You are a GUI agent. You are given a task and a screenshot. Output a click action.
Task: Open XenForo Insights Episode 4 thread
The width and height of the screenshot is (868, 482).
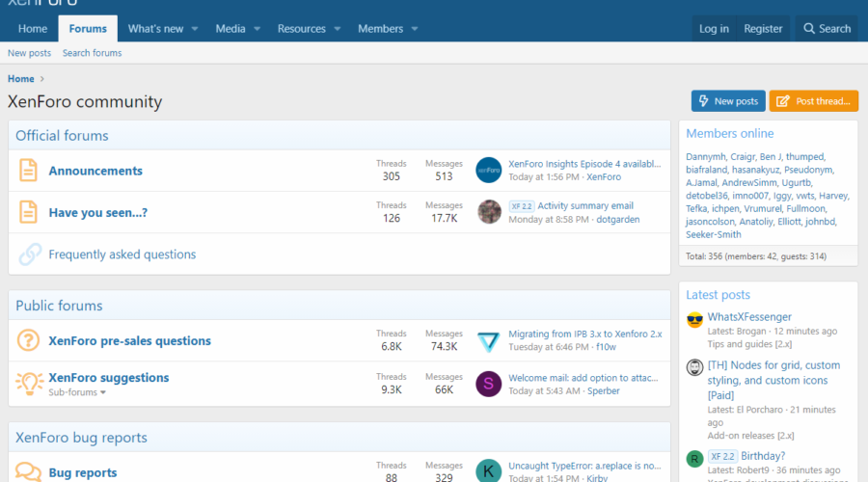pos(584,164)
